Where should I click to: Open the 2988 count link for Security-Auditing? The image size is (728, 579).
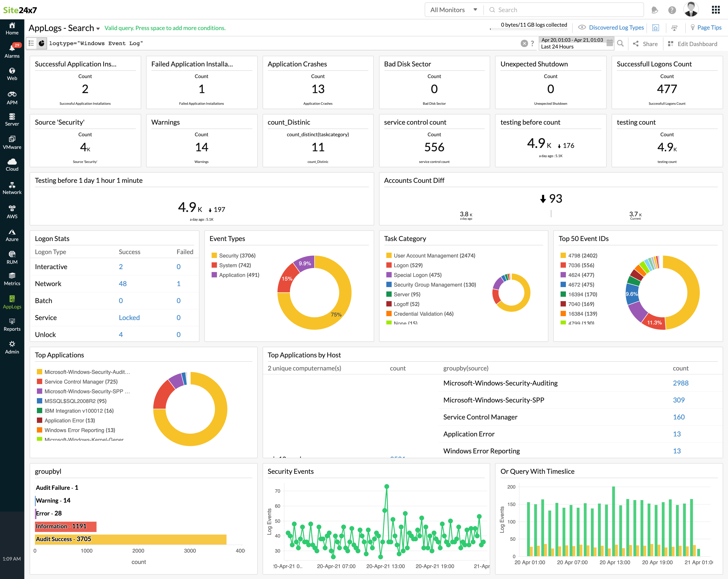click(680, 383)
